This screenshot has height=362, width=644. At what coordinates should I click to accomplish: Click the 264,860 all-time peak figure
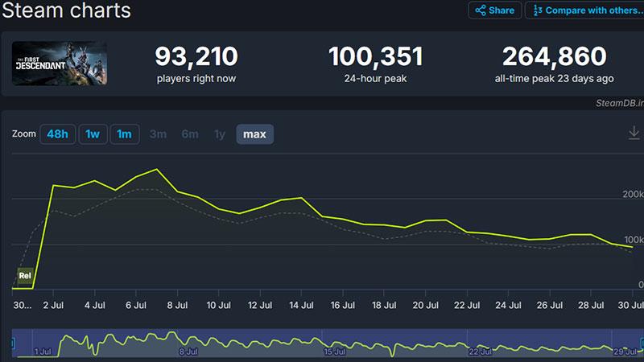pos(554,56)
